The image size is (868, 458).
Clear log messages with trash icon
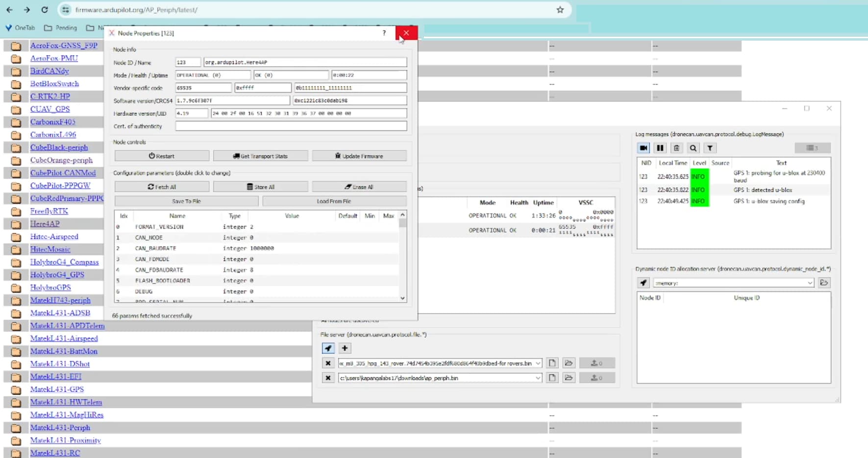676,148
